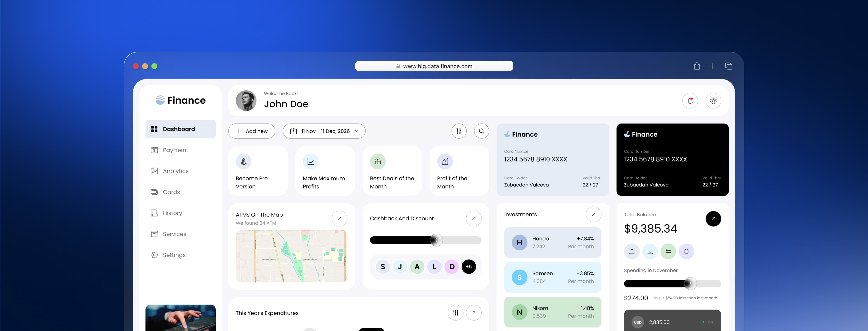
Task: Click the $274.00 spending amount
Action: coord(636,298)
